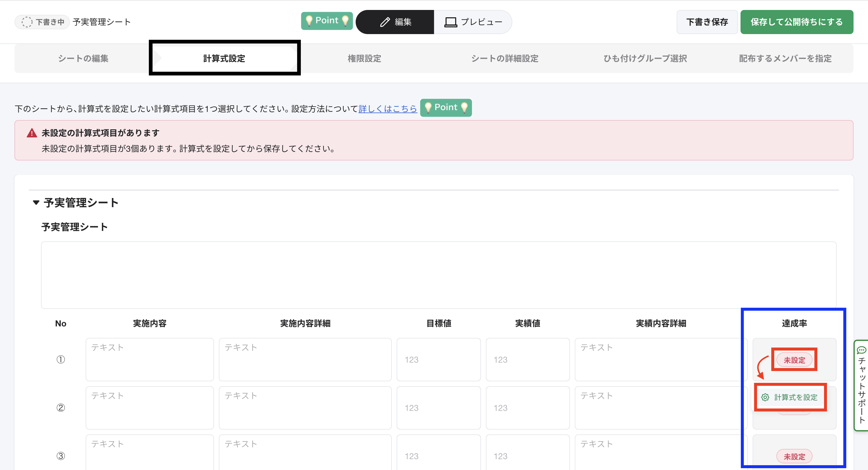Click the Point badge after the instructions link
Viewport: 868px width, 470px height.
pos(446,108)
